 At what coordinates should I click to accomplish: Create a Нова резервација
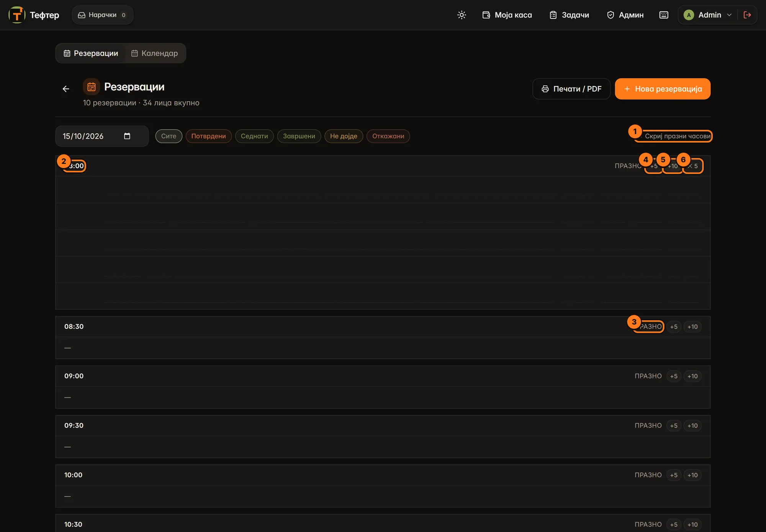pos(663,89)
